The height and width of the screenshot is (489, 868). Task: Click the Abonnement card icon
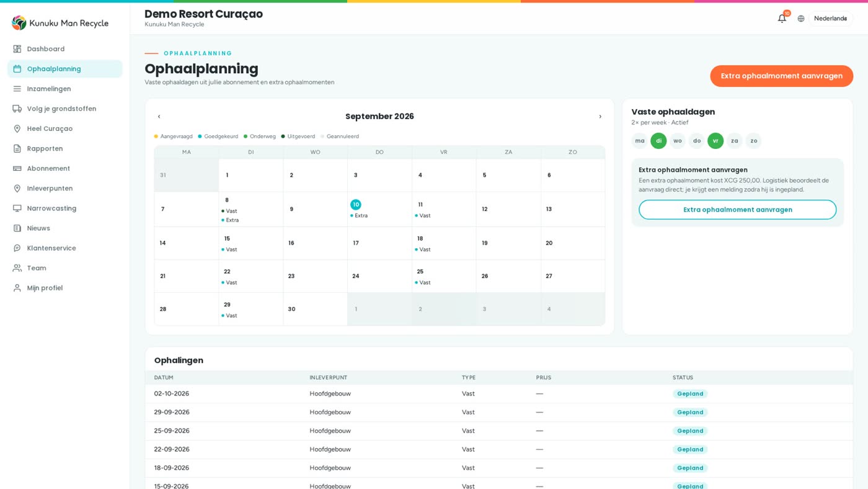pyautogui.click(x=17, y=168)
